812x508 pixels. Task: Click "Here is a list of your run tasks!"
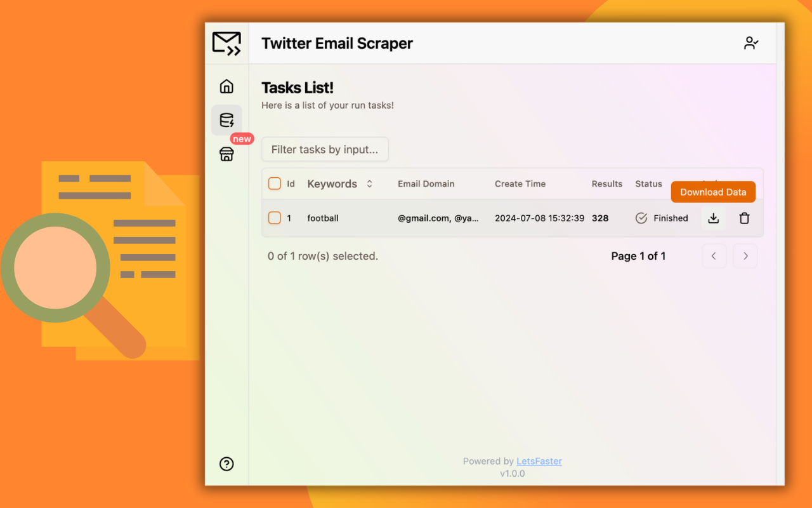tap(327, 105)
